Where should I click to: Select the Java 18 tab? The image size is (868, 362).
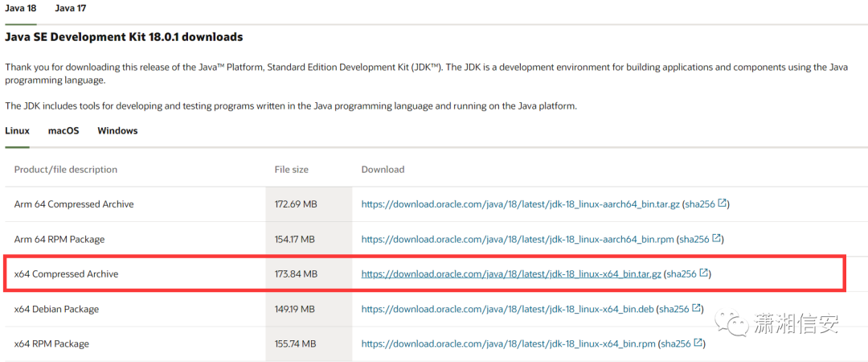point(20,8)
